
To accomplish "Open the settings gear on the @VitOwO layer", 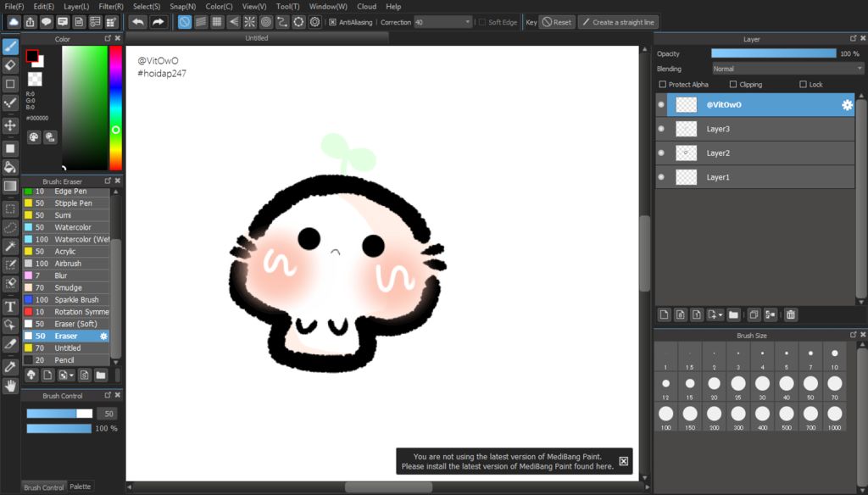I will [847, 104].
